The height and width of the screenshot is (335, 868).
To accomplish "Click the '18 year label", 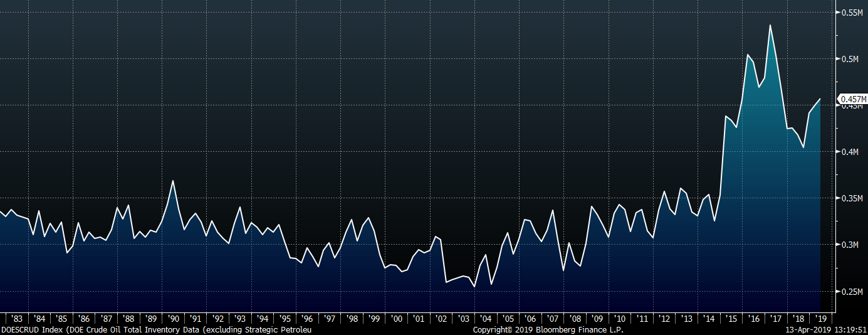I will (x=800, y=319).
